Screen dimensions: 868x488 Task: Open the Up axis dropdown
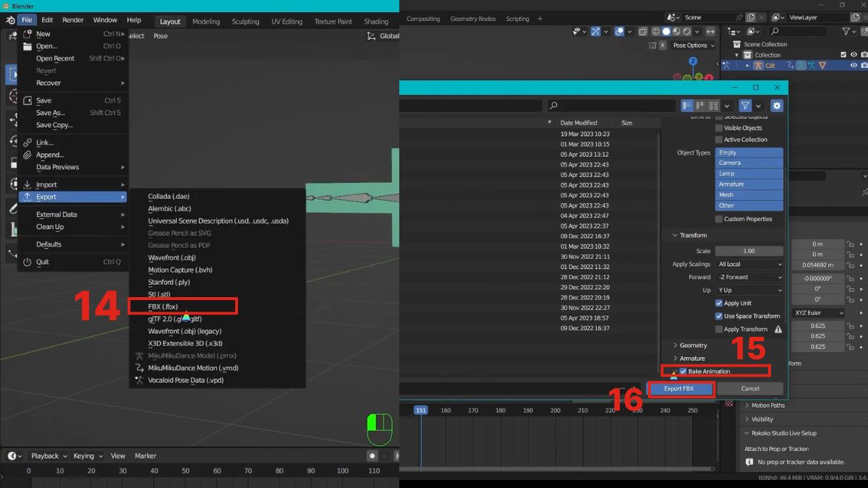(x=749, y=290)
